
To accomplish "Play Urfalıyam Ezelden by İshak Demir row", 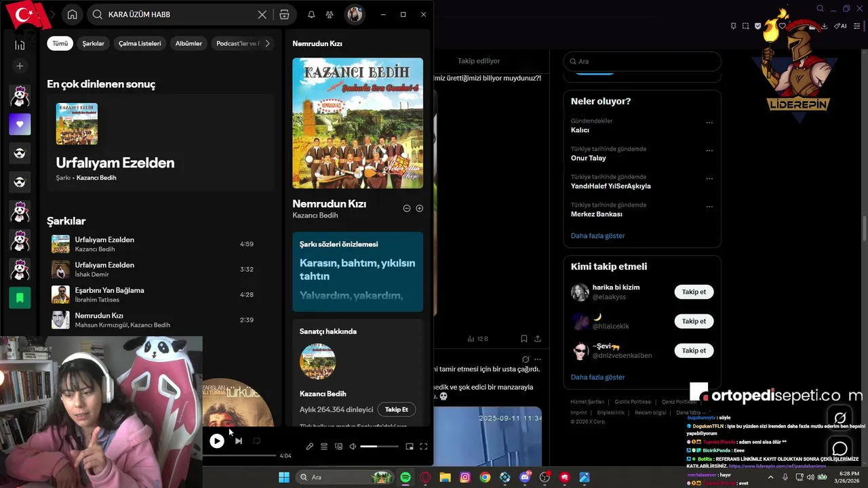I will click(x=161, y=269).
